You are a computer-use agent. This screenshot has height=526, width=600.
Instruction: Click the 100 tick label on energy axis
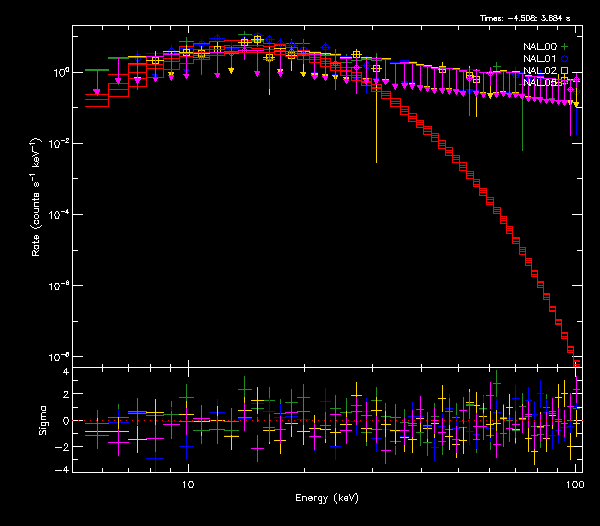pos(575,484)
